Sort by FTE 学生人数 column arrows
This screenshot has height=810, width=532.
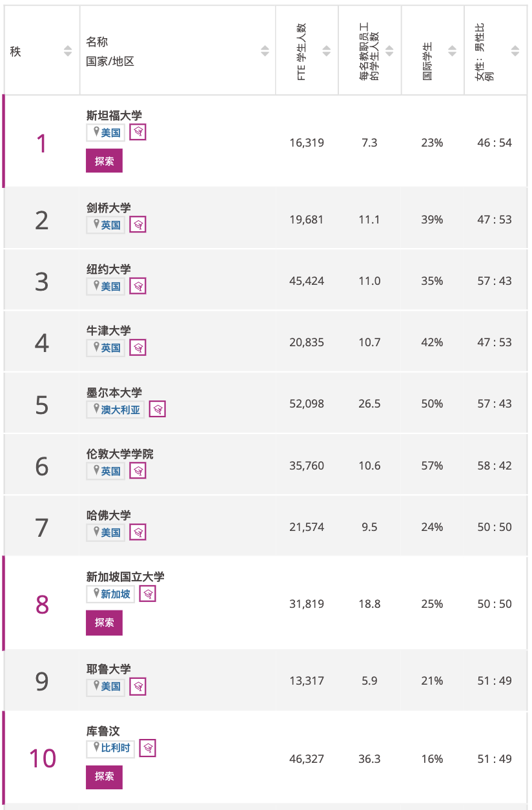pyautogui.click(x=327, y=51)
